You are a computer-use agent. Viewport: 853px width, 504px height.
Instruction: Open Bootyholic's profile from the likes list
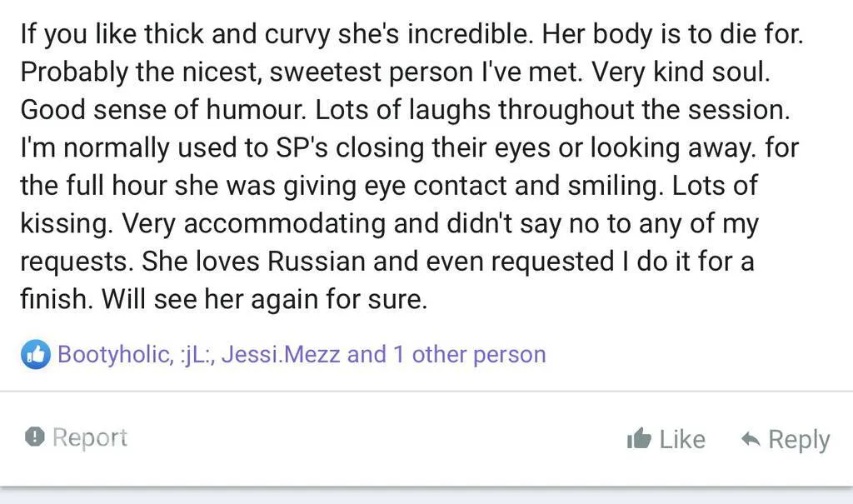coord(112,354)
